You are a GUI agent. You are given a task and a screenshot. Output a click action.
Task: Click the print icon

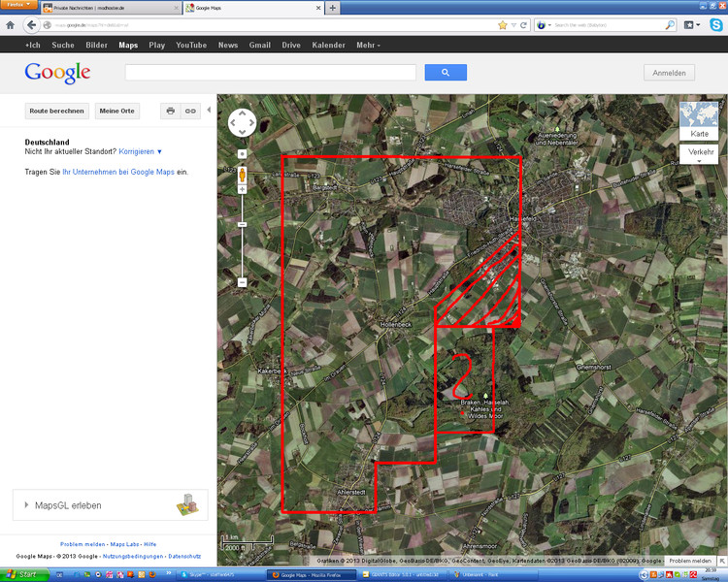point(171,111)
